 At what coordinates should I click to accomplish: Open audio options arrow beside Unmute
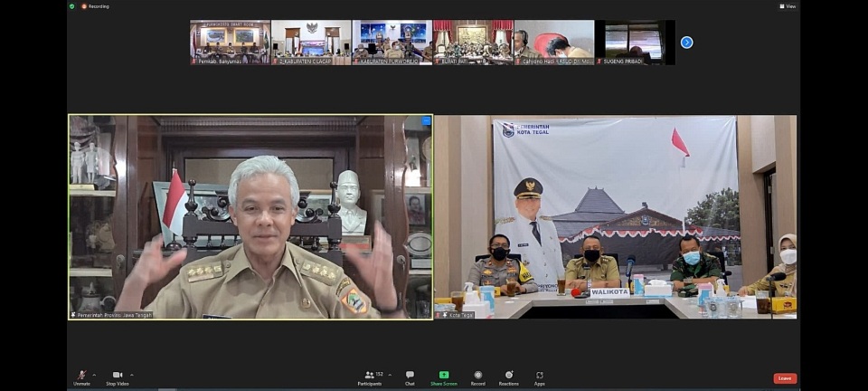point(93,375)
